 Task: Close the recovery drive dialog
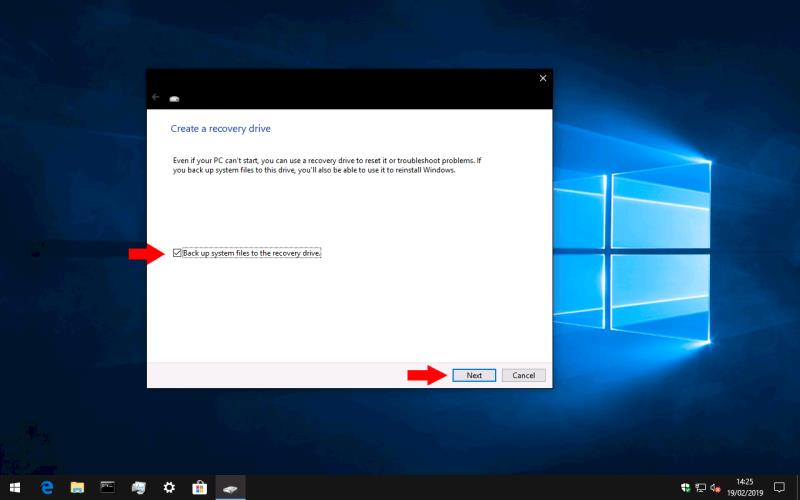click(x=543, y=78)
